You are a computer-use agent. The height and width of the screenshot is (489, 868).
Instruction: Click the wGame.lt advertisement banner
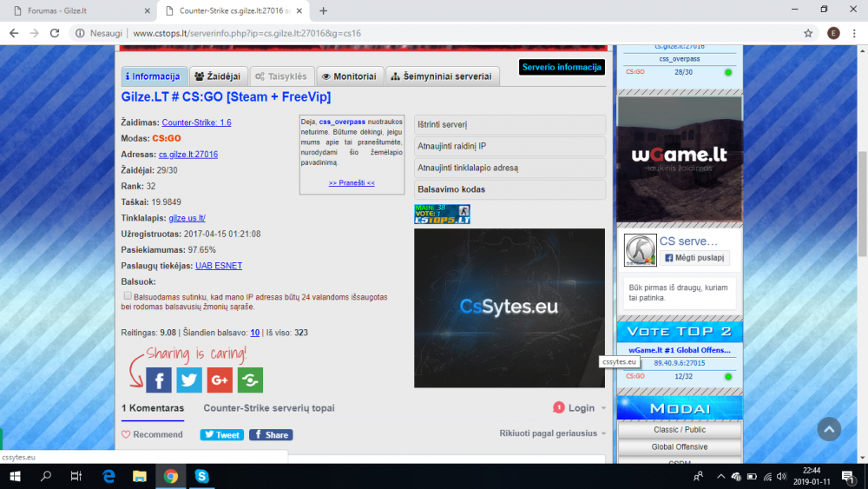[x=680, y=160]
